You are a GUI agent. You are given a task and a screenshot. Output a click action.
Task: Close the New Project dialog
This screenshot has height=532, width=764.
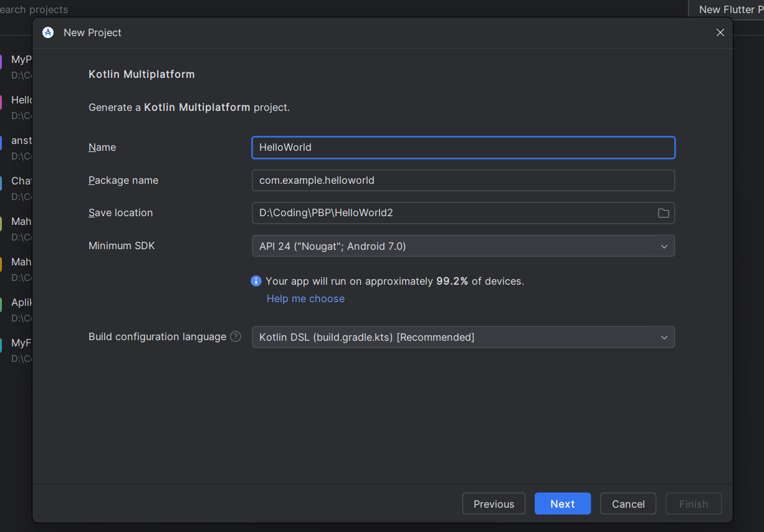(720, 32)
